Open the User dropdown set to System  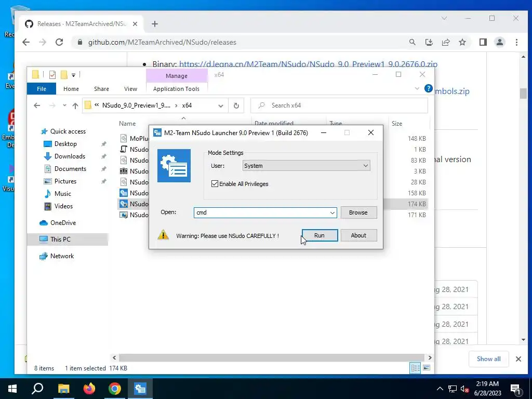coord(306,166)
